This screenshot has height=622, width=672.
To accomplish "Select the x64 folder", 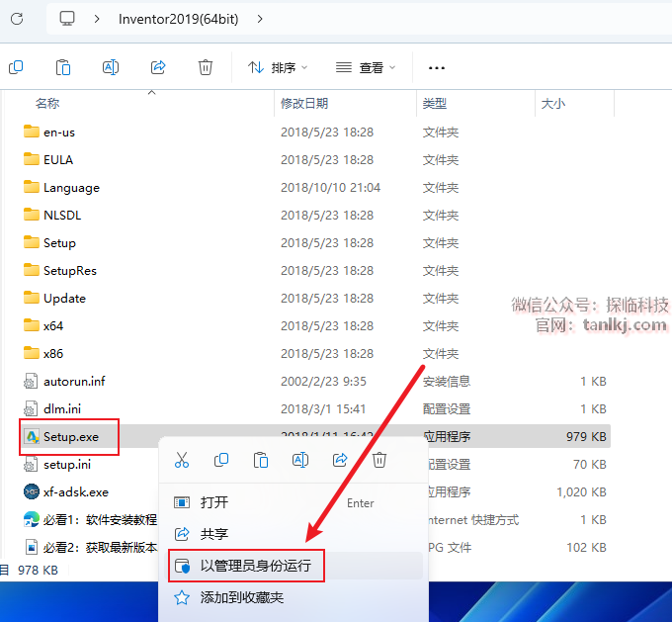I will click(43, 325).
